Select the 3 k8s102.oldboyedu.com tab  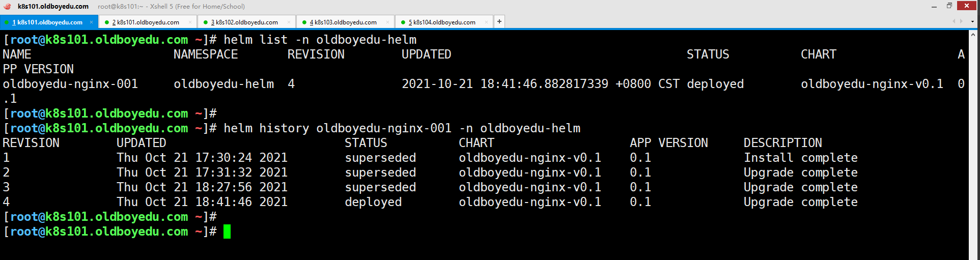click(x=244, y=22)
